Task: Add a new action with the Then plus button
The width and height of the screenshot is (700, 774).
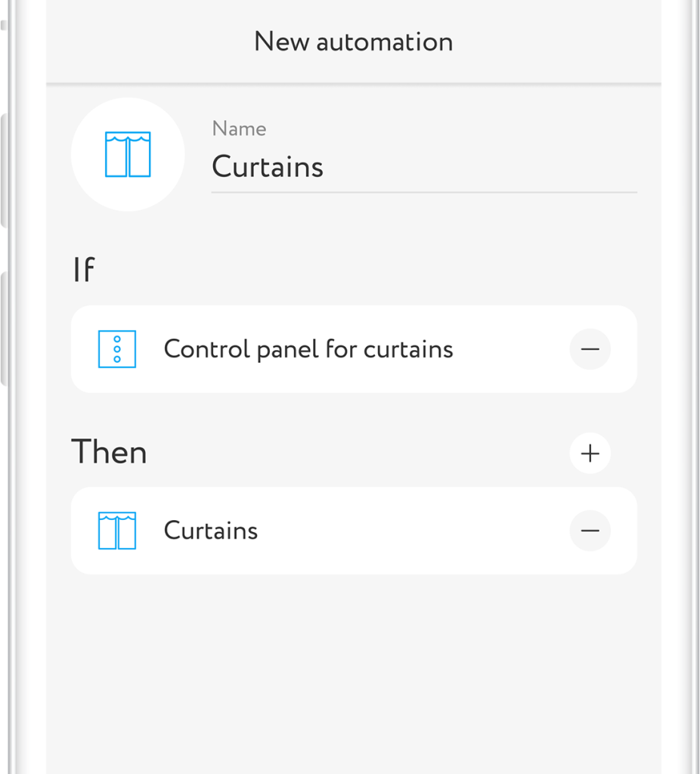Action: point(590,453)
